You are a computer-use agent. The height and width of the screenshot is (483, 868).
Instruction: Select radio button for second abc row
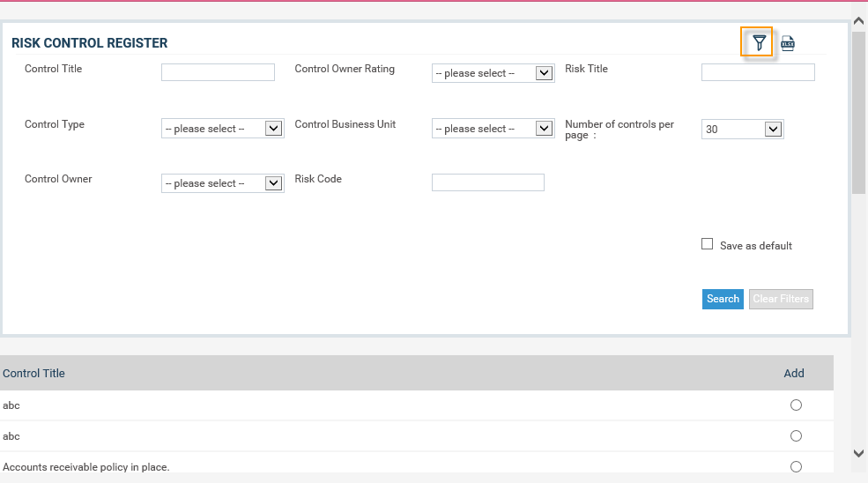[x=796, y=436]
